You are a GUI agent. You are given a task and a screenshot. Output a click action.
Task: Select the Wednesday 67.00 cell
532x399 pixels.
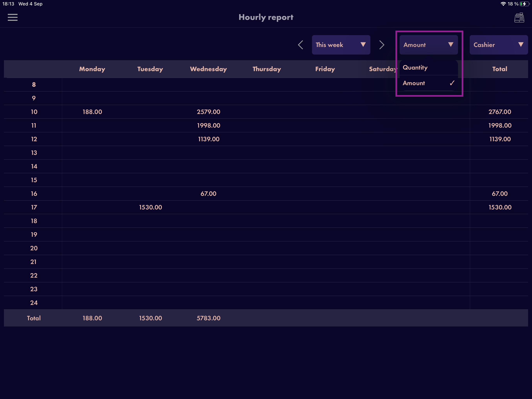point(209,194)
